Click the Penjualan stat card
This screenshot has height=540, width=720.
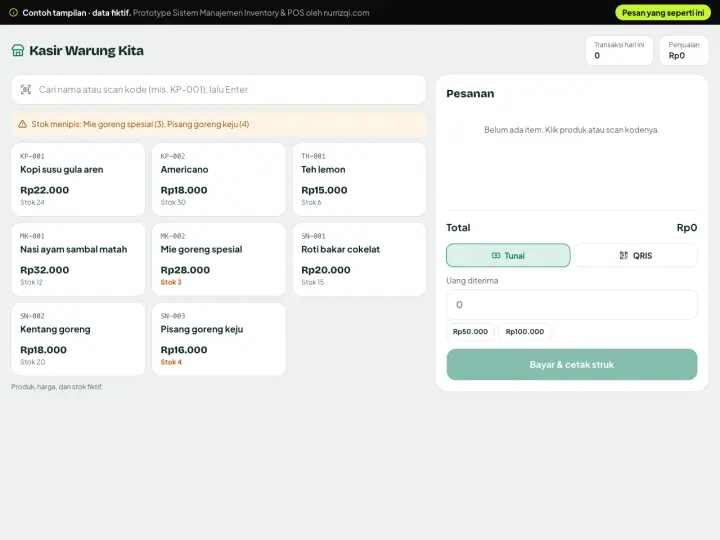[684, 51]
